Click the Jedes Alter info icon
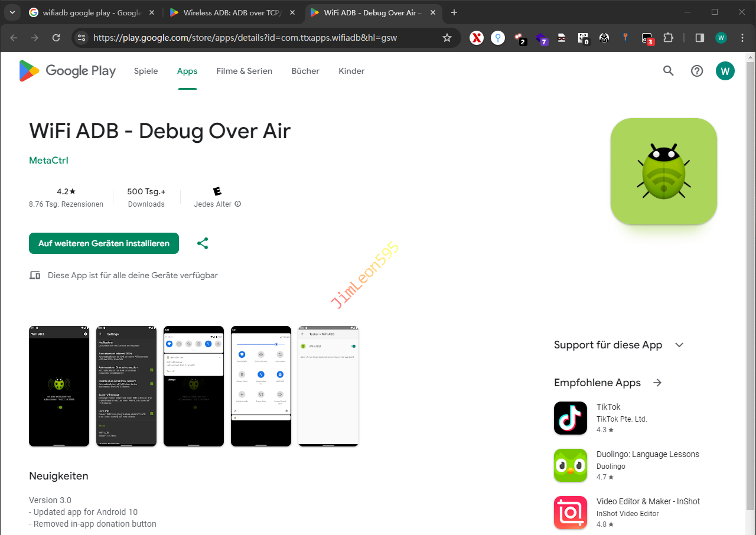Screen dimensions: 756x535 (x=238, y=204)
